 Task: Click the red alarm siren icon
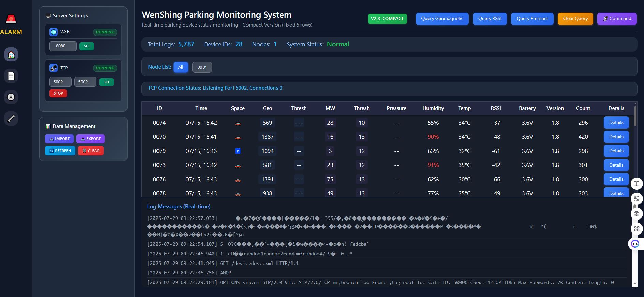pos(11,19)
